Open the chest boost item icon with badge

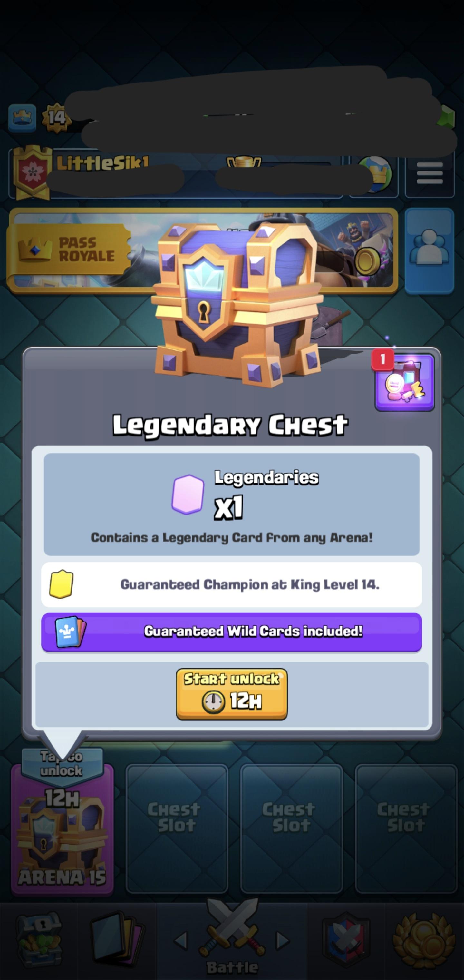click(404, 382)
